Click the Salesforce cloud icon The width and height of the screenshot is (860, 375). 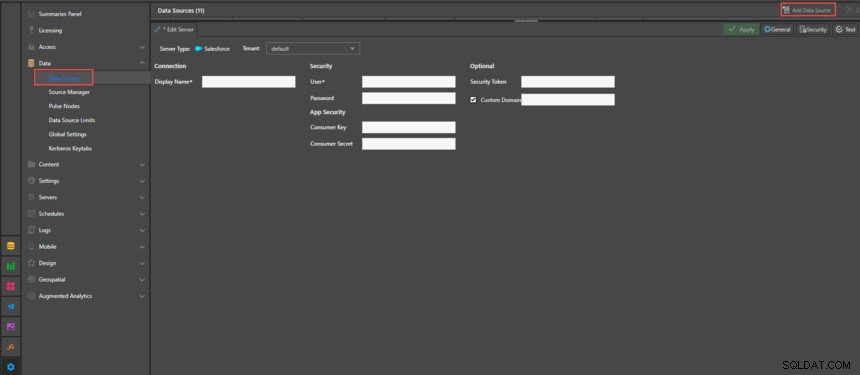point(199,49)
